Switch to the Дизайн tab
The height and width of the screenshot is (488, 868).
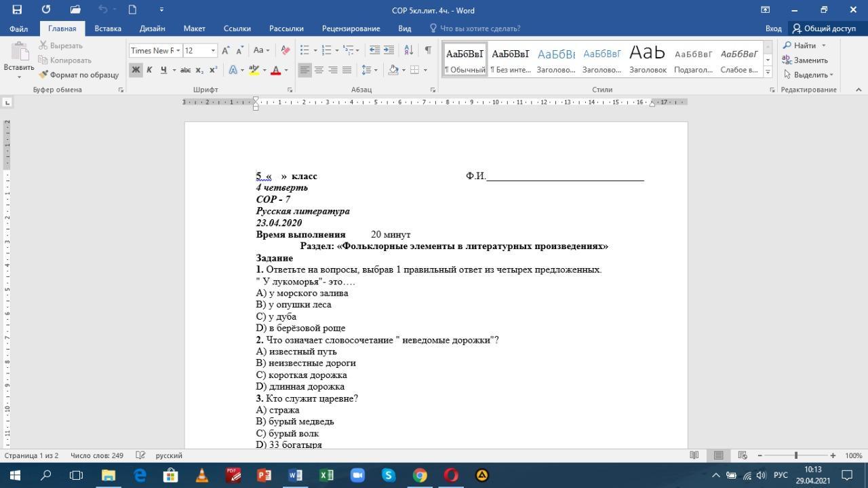click(x=153, y=29)
